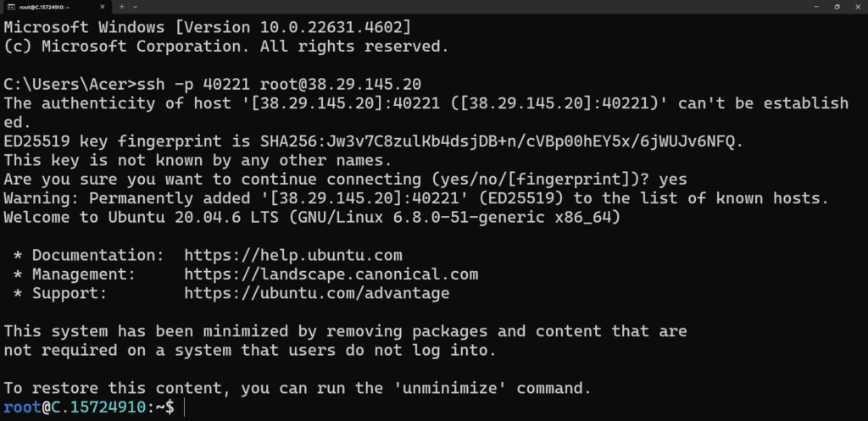868x421 pixels.
Task: Open a new tab with plus icon
Action: 122,6
